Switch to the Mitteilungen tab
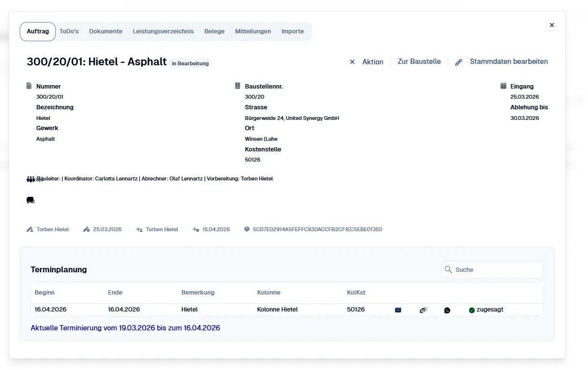Viewport: 588px width, 370px height. pyautogui.click(x=253, y=31)
